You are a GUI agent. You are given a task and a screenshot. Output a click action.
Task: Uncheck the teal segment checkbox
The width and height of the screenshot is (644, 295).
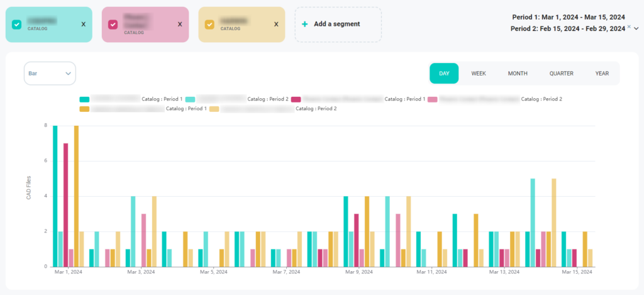pyautogui.click(x=17, y=25)
